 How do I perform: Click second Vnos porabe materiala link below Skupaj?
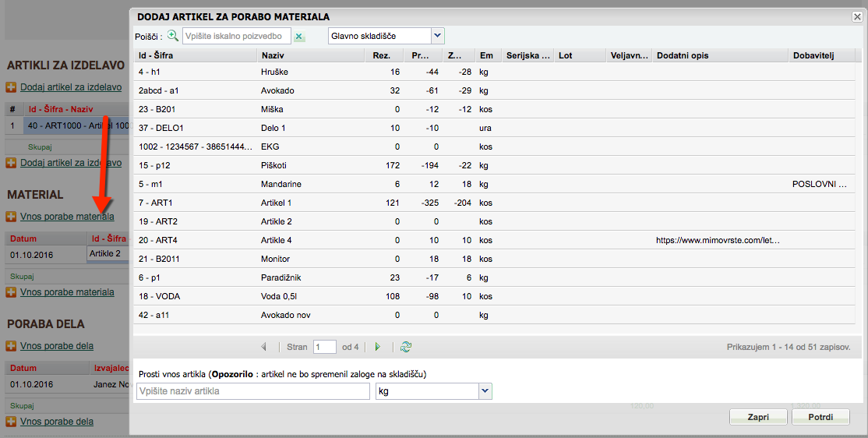pyautogui.click(x=67, y=291)
